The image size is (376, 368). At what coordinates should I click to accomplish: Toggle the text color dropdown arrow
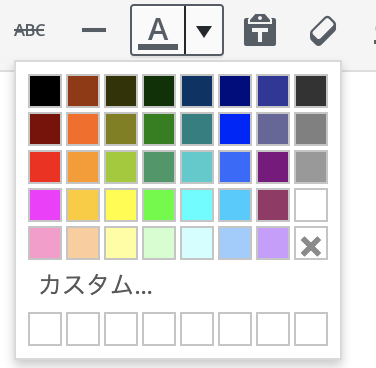204,30
